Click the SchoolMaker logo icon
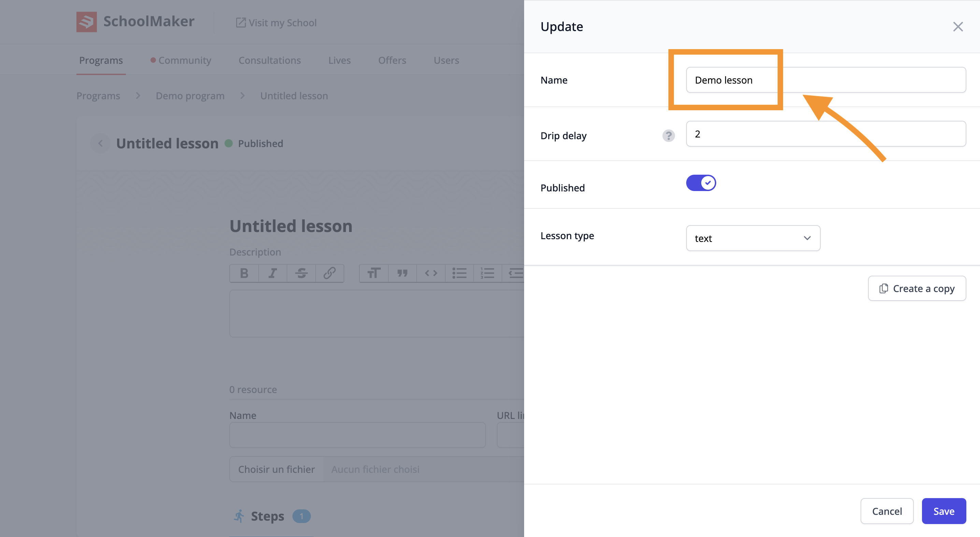 point(86,22)
